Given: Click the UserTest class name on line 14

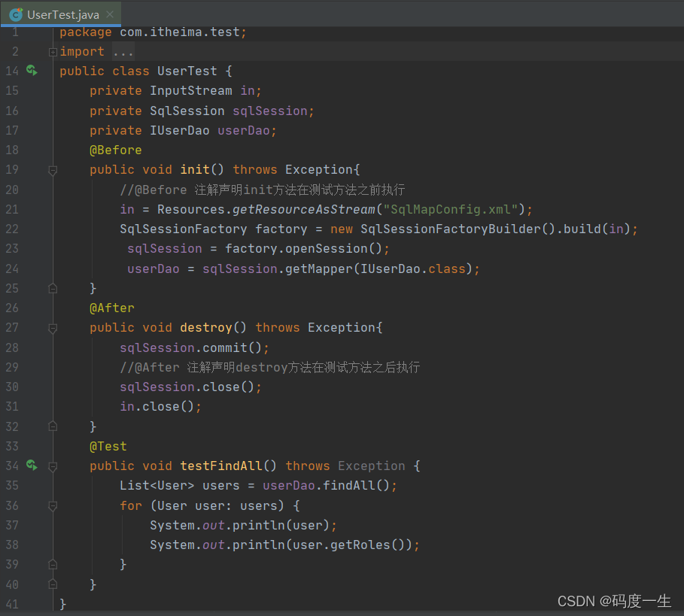Looking at the screenshot, I should pos(187,71).
